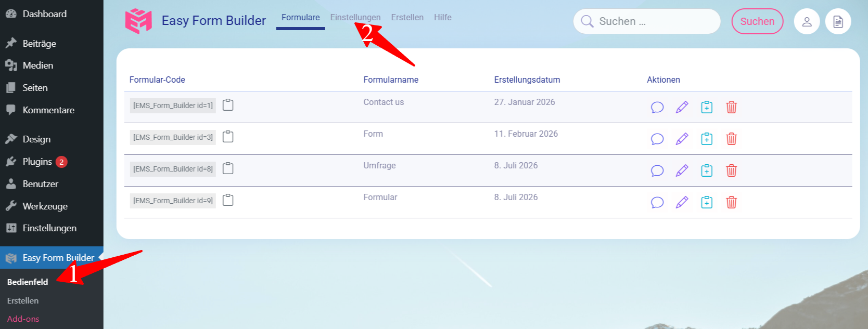Screen dimensions: 868x329
Task: Edit the Contact us form
Action: [x=682, y=107]
